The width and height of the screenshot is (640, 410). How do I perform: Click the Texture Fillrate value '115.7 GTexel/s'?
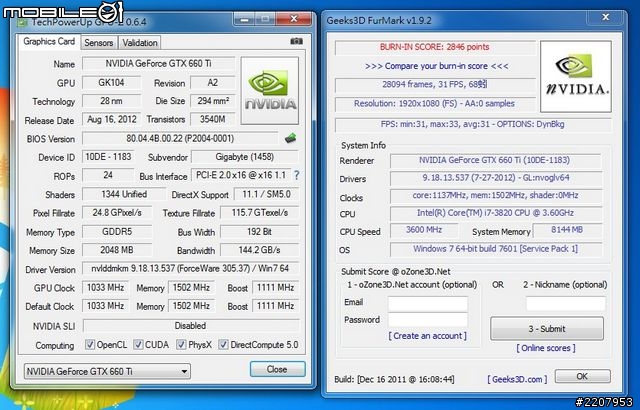click(x=260, y=213)
